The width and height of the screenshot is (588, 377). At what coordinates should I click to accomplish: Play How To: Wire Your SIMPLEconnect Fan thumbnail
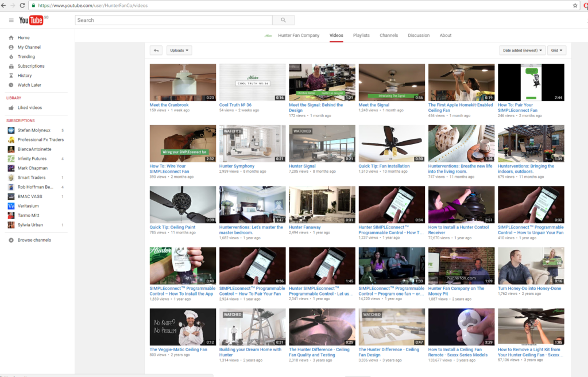(x=183, y=143)
